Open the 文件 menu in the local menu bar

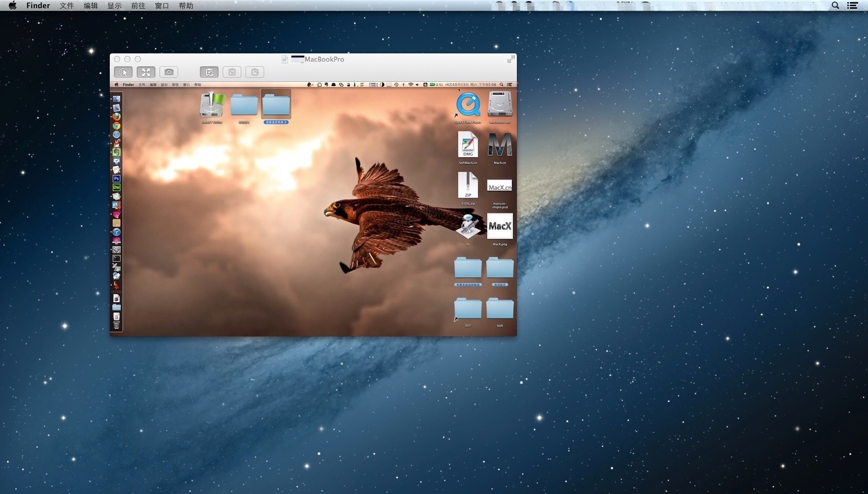(67, 6)
